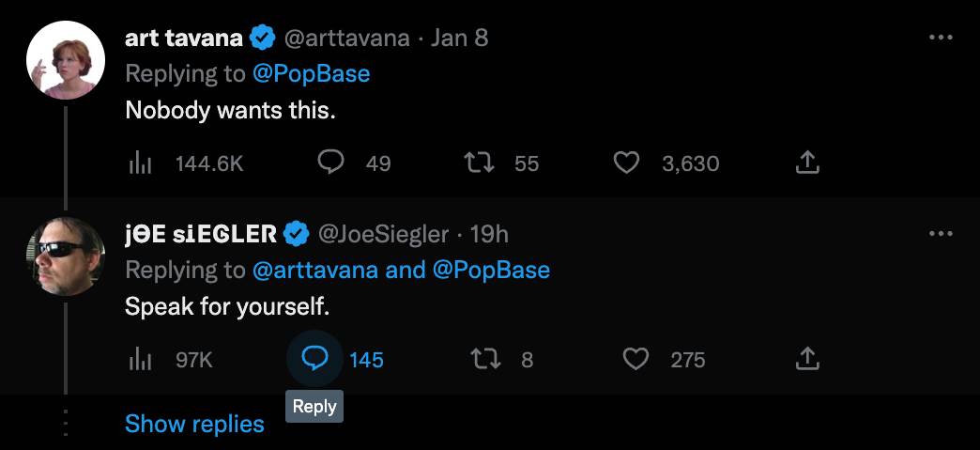Retweet art tavana's "Nobody wants this" tweet
This screenshot has height=450, width=980.
(x=481, y=163)
